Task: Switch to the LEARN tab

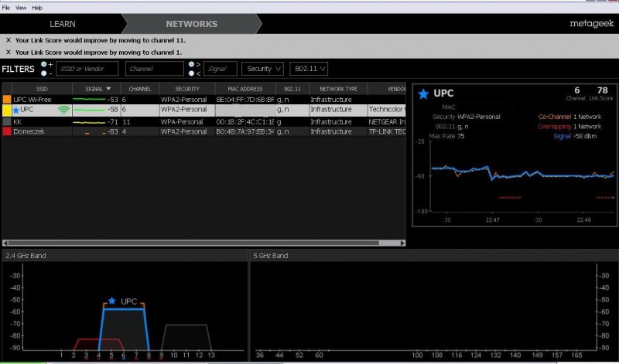Action: pos(63,24)
